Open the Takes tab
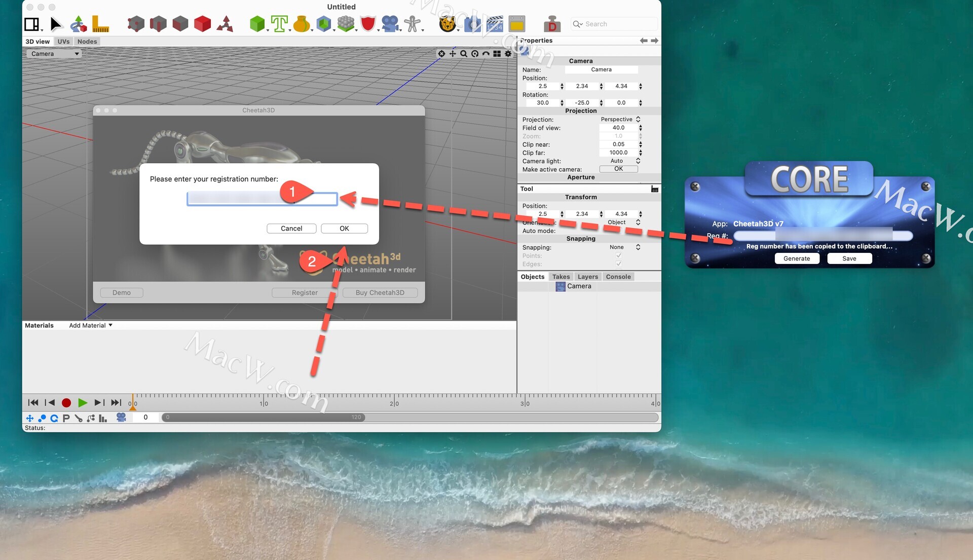Image resolution: width=973 pixels, height=560 pixels. 561,277
